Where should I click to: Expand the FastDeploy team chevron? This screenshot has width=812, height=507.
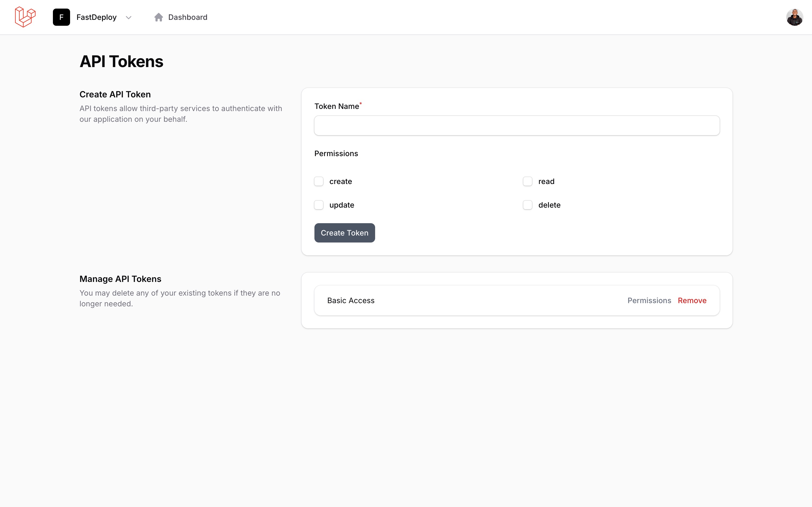(129, 17)
